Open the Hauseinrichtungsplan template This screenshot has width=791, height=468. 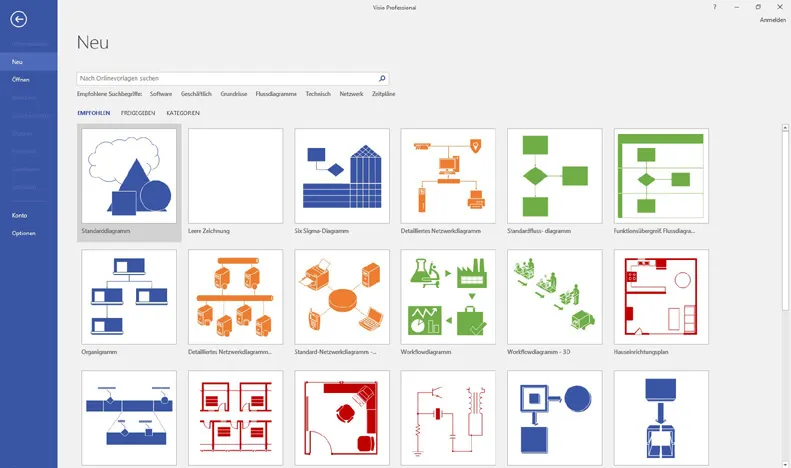(661, 296)
